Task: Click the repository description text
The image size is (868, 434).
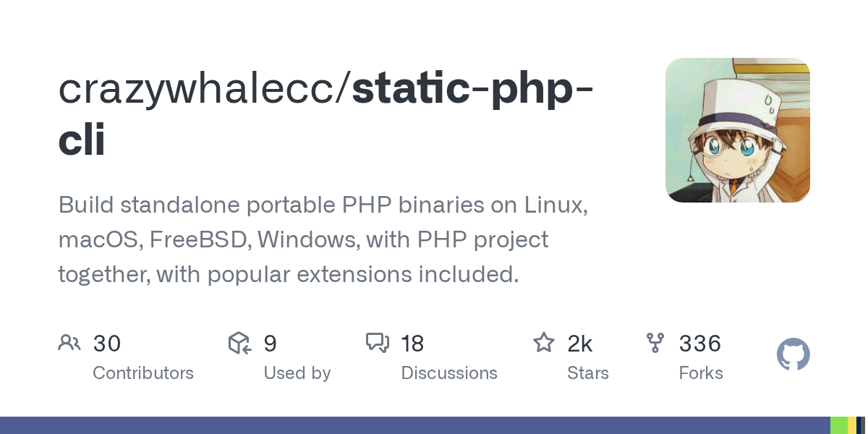Action: (323, 239)
